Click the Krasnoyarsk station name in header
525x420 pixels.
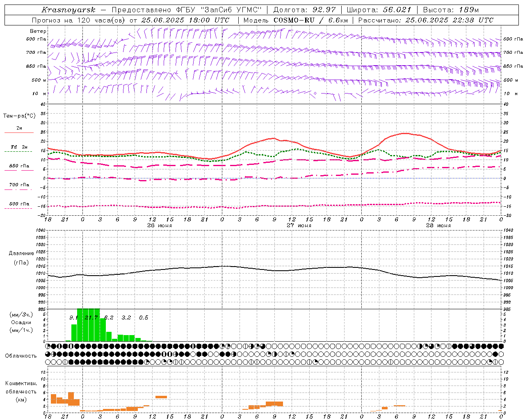coord(68,10)
